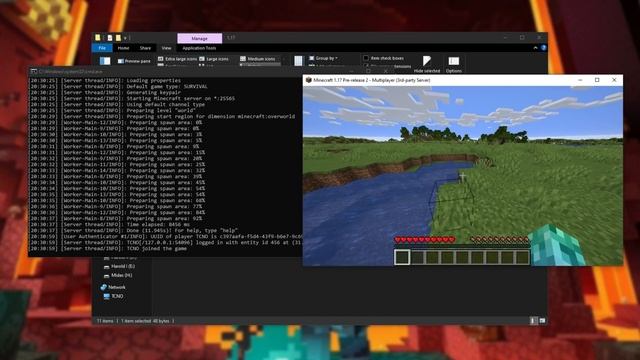640x360 pixels.
Task: Open Folder Options button
Action: (453, 64)
